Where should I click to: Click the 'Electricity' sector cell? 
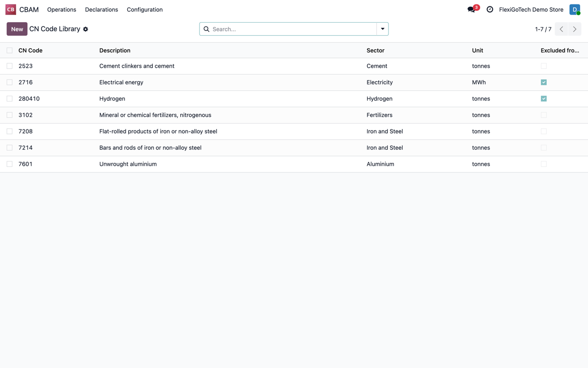click(x=380, y=82)
